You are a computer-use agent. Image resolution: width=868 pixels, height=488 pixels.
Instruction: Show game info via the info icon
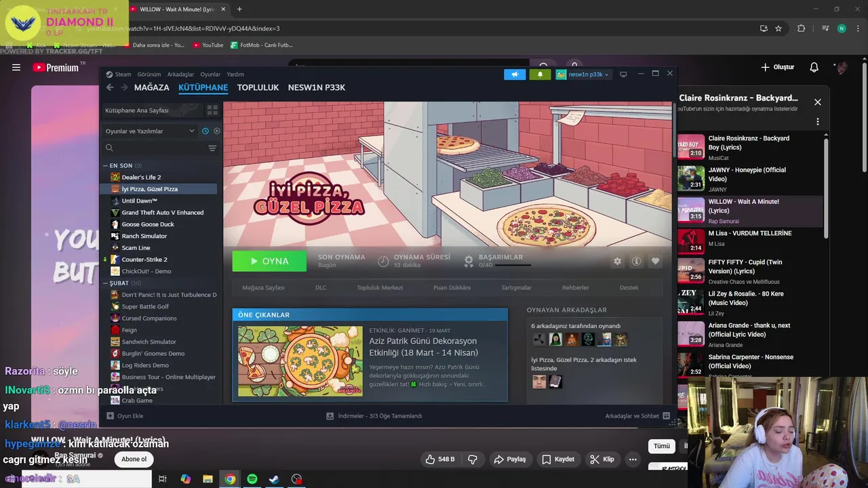point(636,261)
